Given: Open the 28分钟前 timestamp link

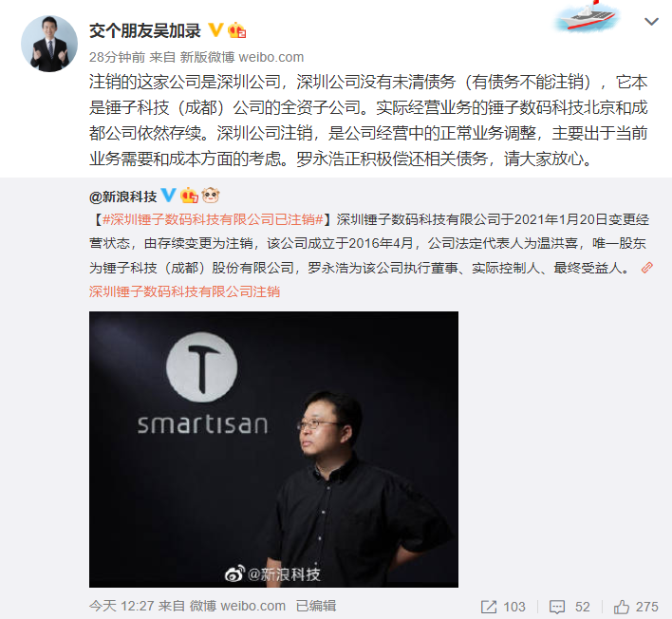Looking at the screenshot, I should [117, 57].
